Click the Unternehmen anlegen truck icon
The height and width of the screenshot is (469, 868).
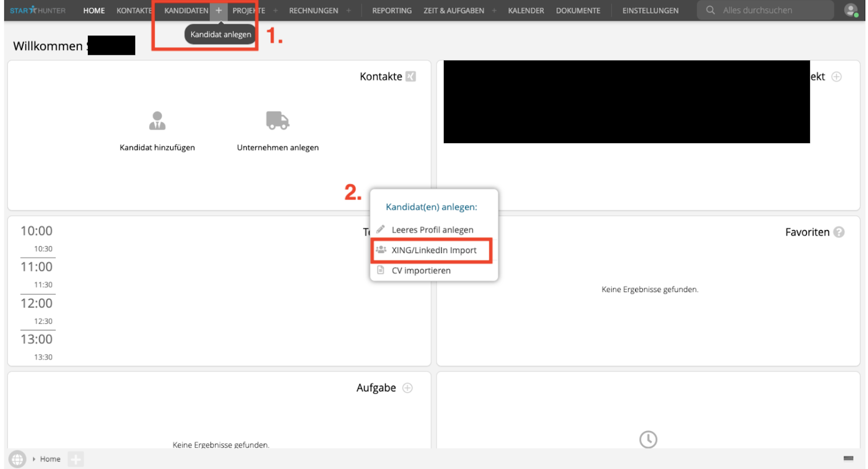point(278,120)
